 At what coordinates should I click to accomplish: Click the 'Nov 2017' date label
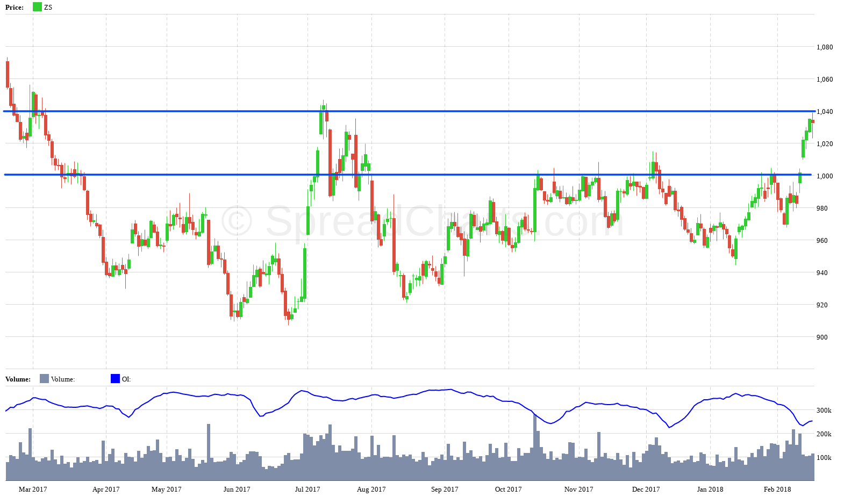(x=579, y=489)
